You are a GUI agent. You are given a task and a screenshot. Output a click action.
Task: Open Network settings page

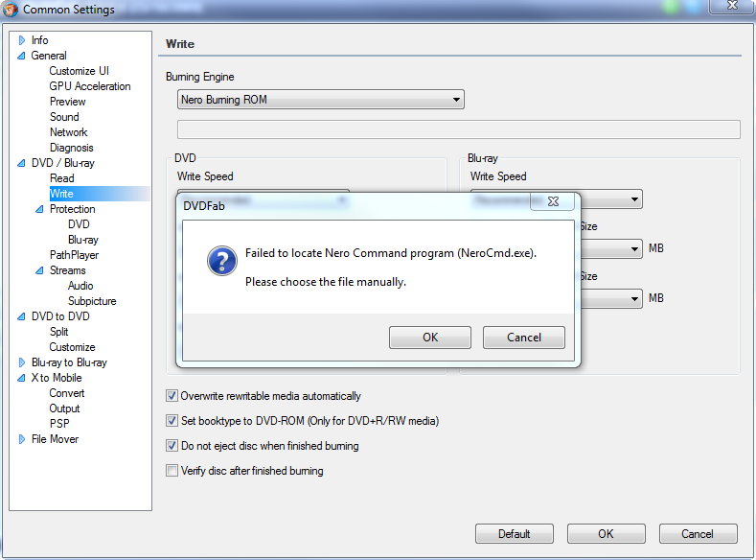68,132
